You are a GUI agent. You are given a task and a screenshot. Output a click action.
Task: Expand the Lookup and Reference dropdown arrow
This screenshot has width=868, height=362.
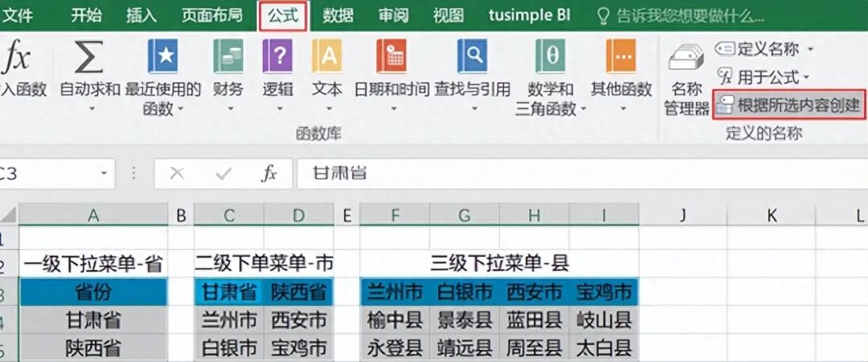click(x=473, y=108)
